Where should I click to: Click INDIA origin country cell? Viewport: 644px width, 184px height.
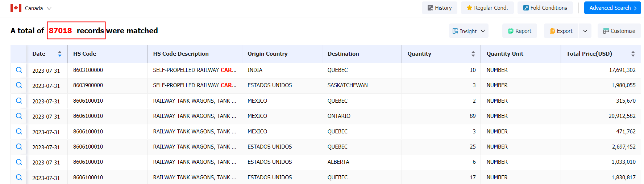click(x=255, y=70)
